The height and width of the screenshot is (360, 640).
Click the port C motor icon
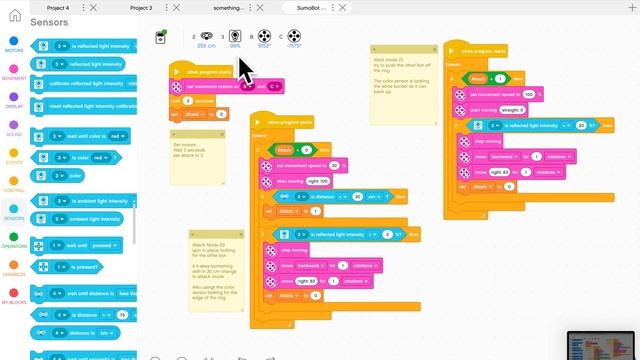click(294, 36)
